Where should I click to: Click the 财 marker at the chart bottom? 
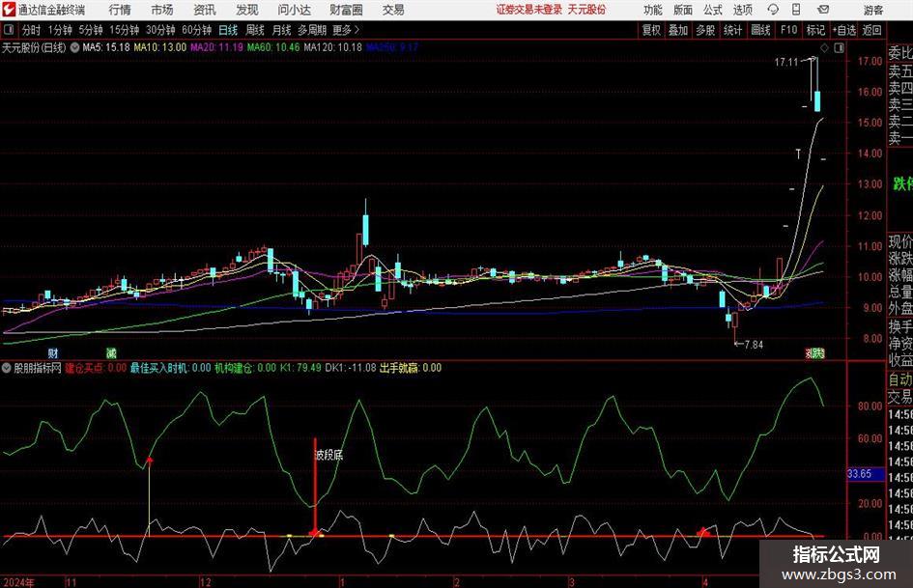[53, 352]
